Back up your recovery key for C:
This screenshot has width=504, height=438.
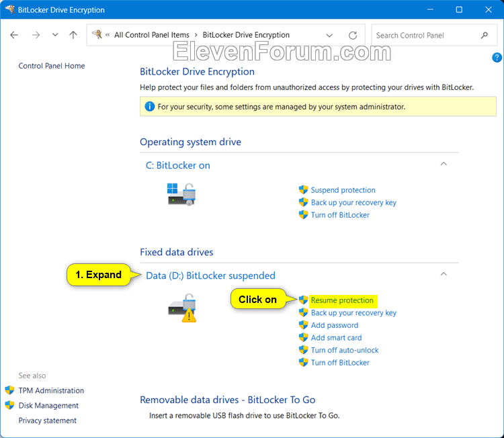click(x=353, y=202)
